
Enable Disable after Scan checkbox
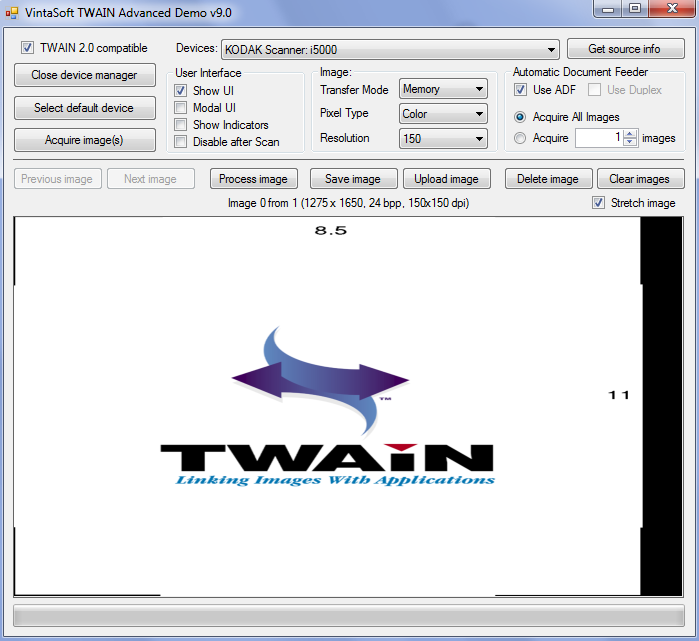click(181, 142)
